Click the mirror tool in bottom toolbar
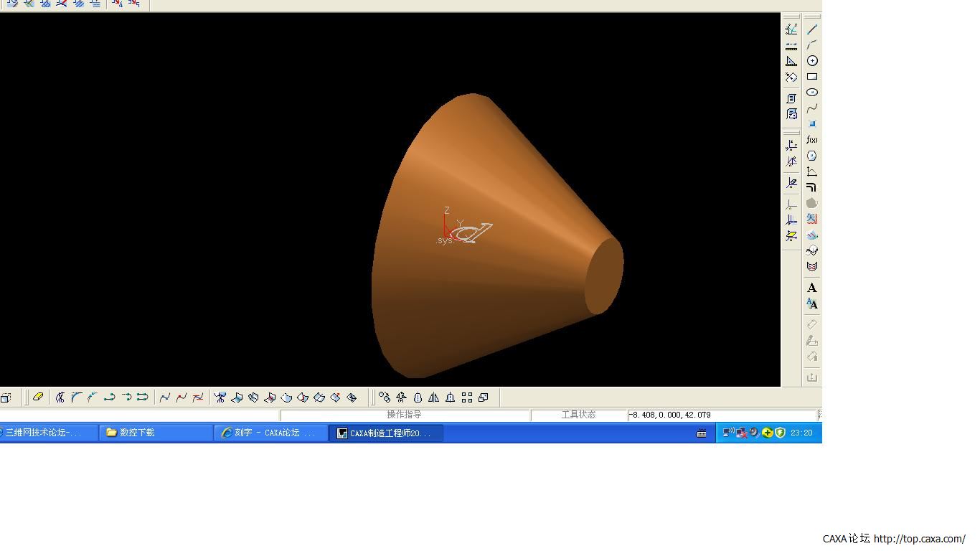 (434, 397)
